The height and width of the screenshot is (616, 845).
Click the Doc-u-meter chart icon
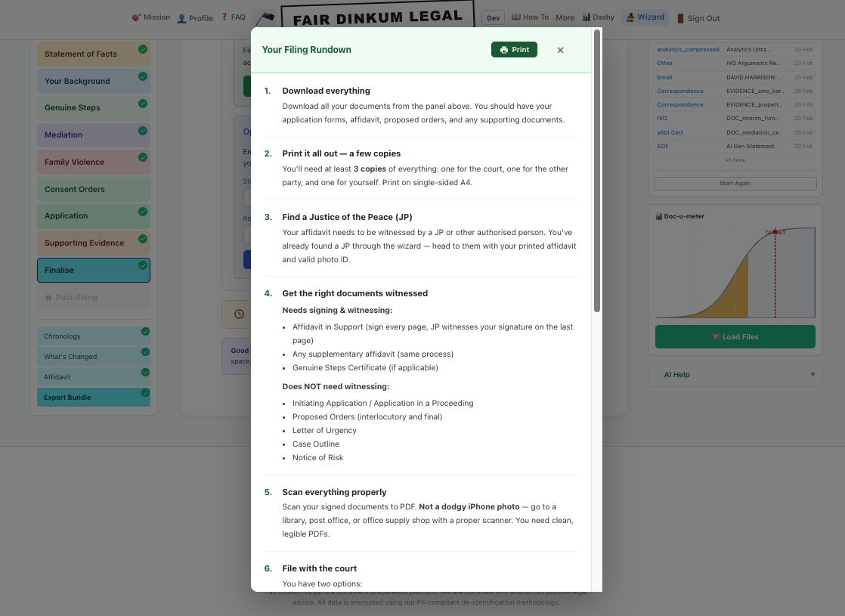658,216
